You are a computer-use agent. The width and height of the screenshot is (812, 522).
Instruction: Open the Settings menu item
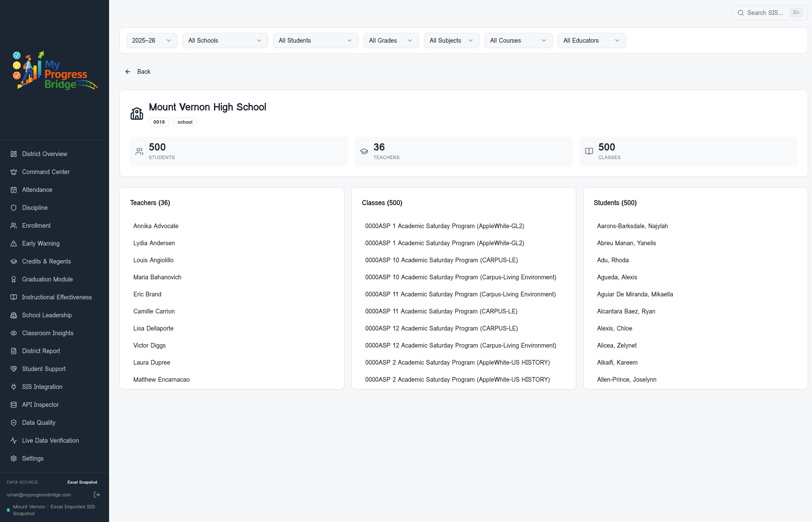click(55, 458)
